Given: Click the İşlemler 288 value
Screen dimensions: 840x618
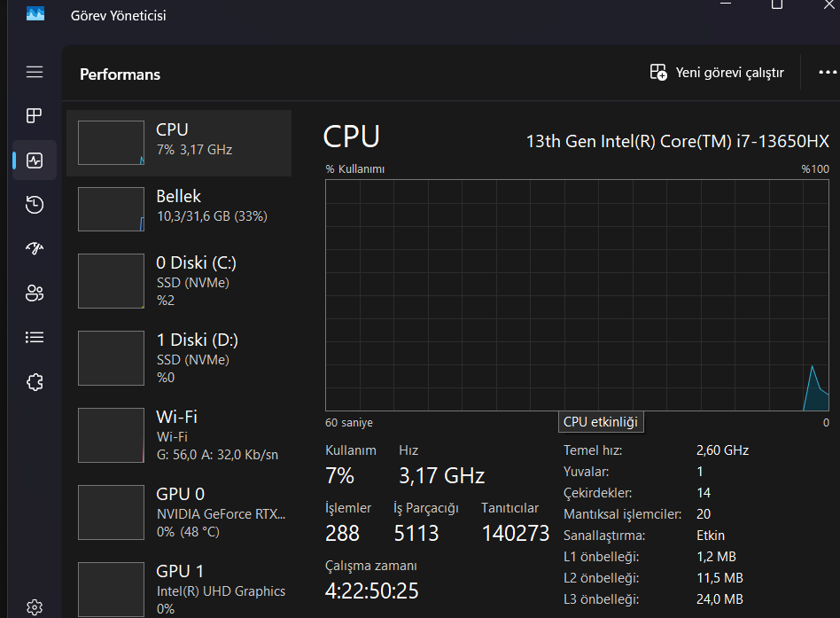Looking at the screenshot, I should pyautogui.click(x=342, y=533).
